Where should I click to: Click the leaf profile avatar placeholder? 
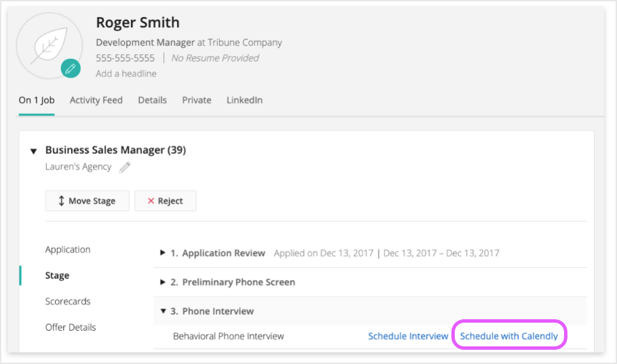pos(48,45)
